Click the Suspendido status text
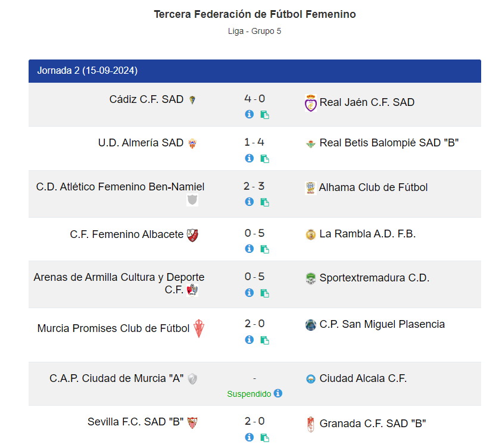This screenshot has width=502, height=448. tap(249, 394)
